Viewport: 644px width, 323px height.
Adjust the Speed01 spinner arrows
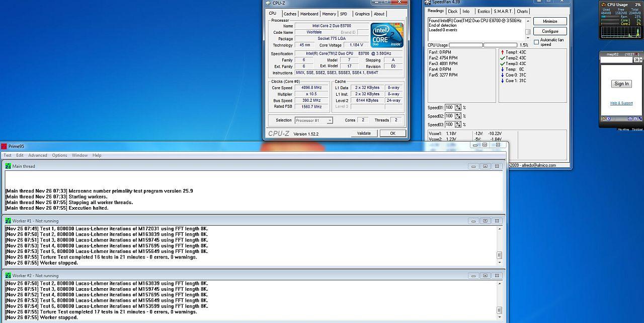click(x=458, y=107)
